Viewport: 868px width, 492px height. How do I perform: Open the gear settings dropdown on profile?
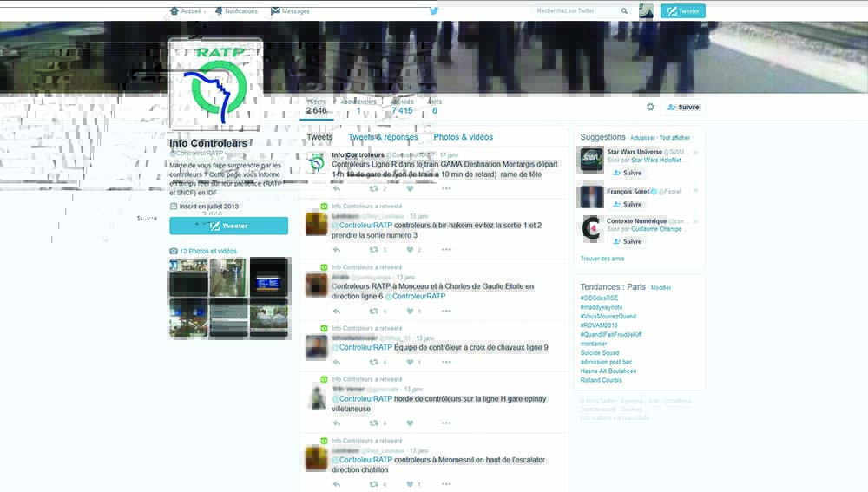tap(650, 107)
